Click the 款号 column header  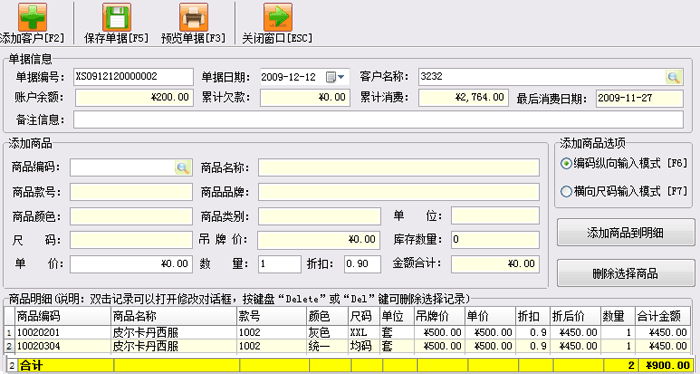(271, 316)
